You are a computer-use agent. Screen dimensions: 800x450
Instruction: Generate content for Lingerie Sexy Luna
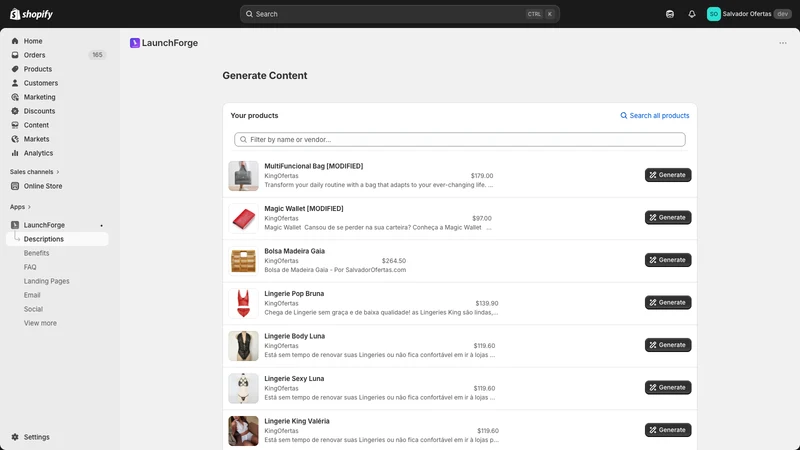pos(668,387)
